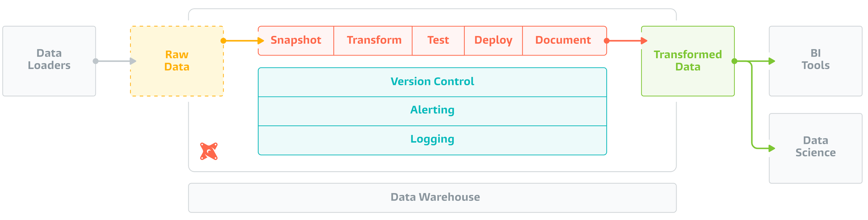This screenshot has height=220, width=868.
Task: Select the Snapshot step
Action: (296, 41)
